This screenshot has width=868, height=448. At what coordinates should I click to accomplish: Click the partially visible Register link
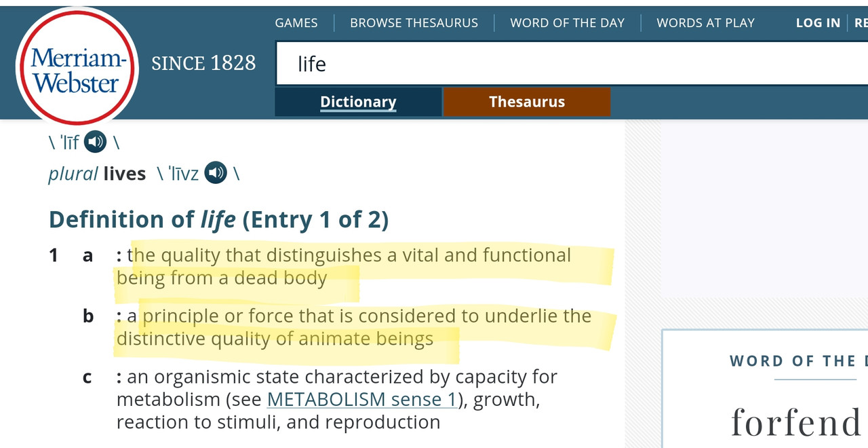[861, 22]
